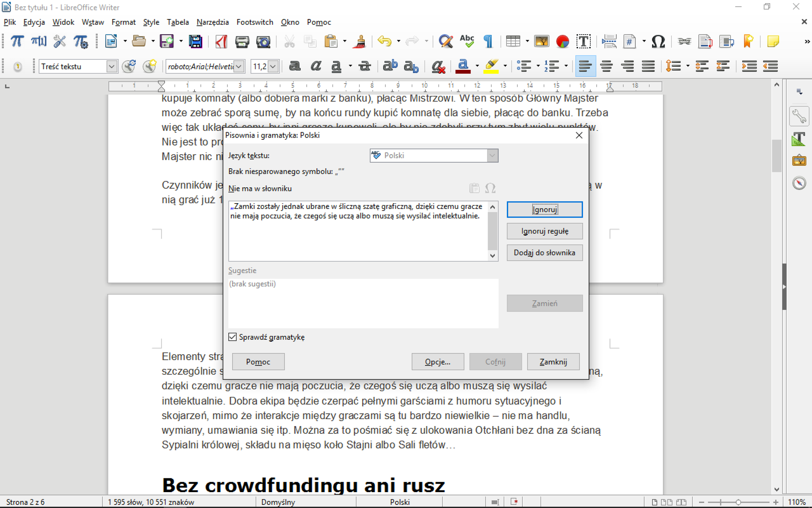Image resolution: width=812 pixels, height=508 pixels.
Task: Click the dialog's Pomoc button
Action: pos(258,362)
